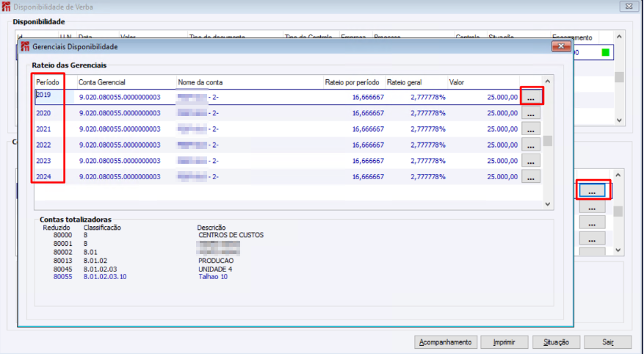
Task: Click the Acompanhamento button
Action: coord(446,342)
